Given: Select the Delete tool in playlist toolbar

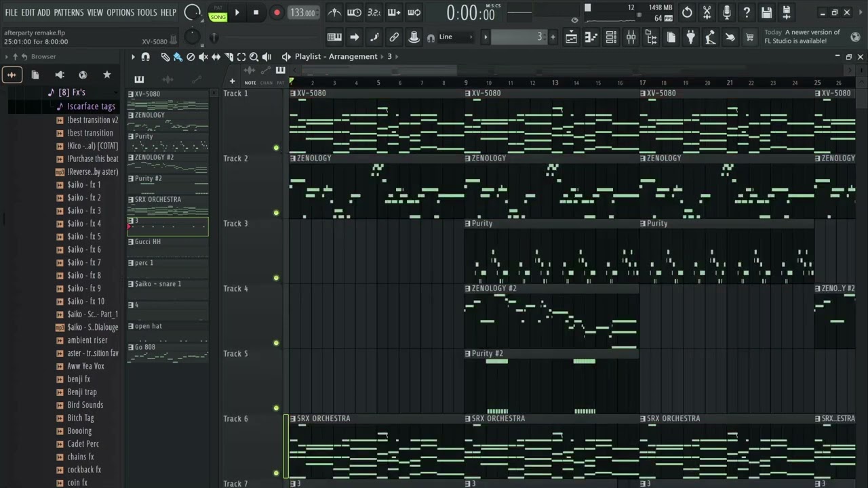Looking at the screenshot, I should [191, 57].
